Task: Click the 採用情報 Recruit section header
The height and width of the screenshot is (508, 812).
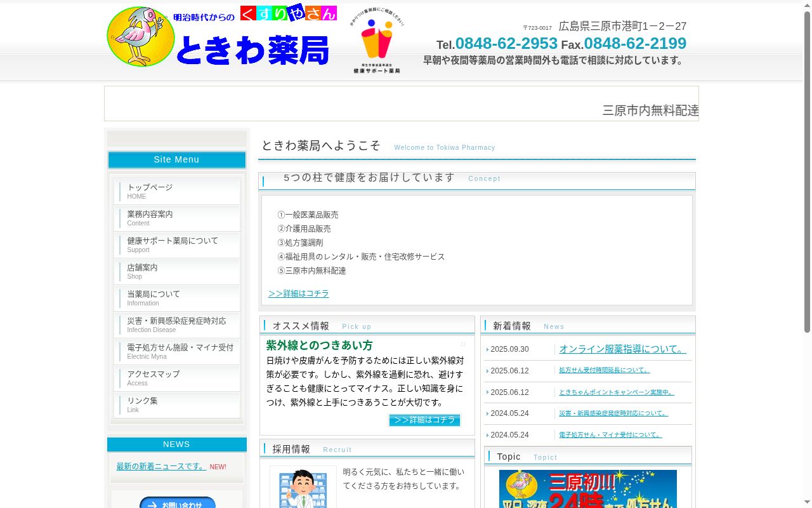Action: click(x=367, y=449)
